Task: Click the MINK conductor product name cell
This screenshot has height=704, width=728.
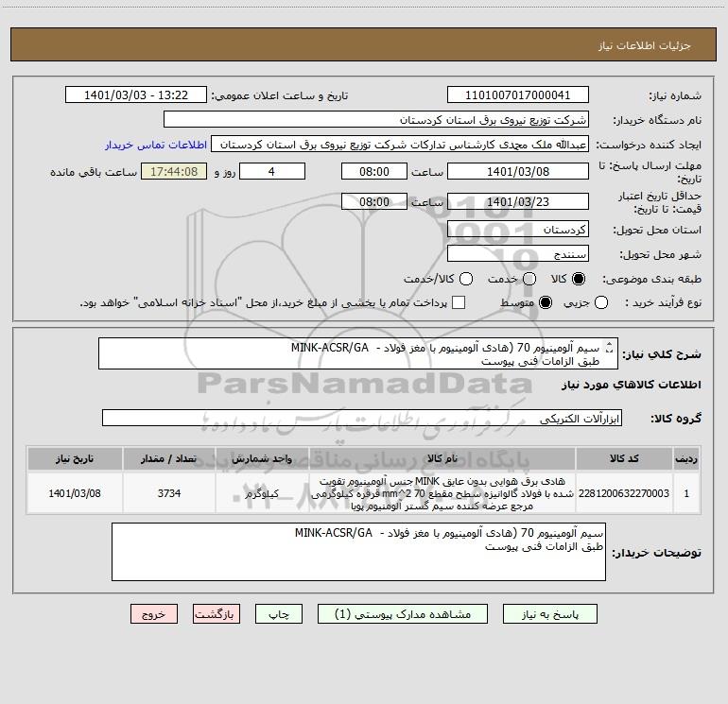Action: pyautogui.click(x=442, y=493)
